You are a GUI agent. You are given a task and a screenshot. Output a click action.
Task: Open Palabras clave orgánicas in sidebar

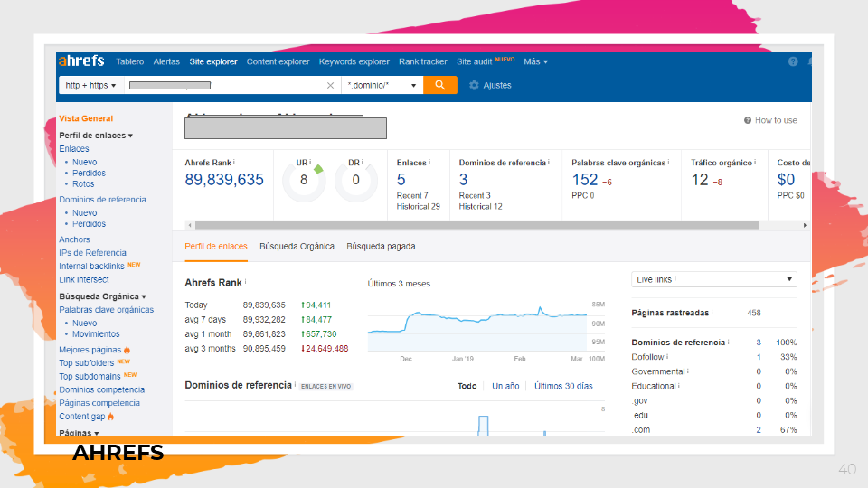click(107, 310)
